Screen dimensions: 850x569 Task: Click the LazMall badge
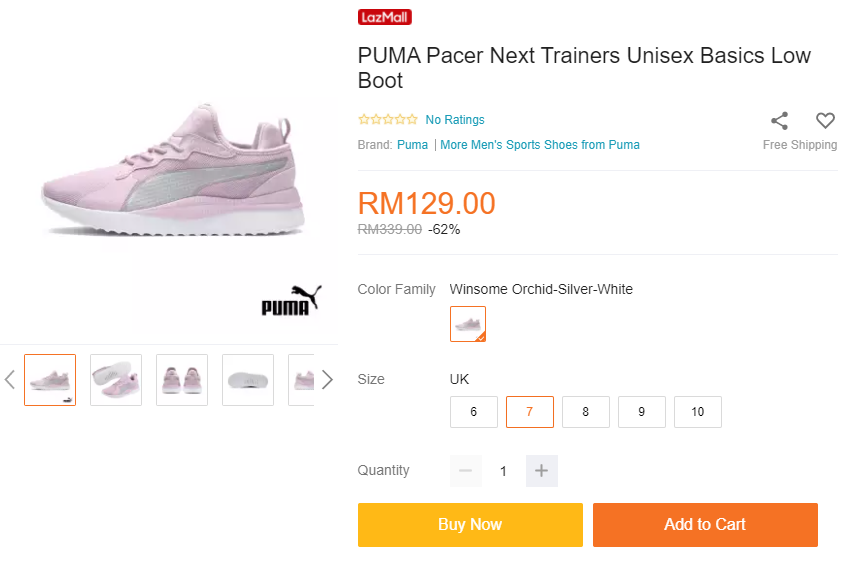[x=385, y=17]
